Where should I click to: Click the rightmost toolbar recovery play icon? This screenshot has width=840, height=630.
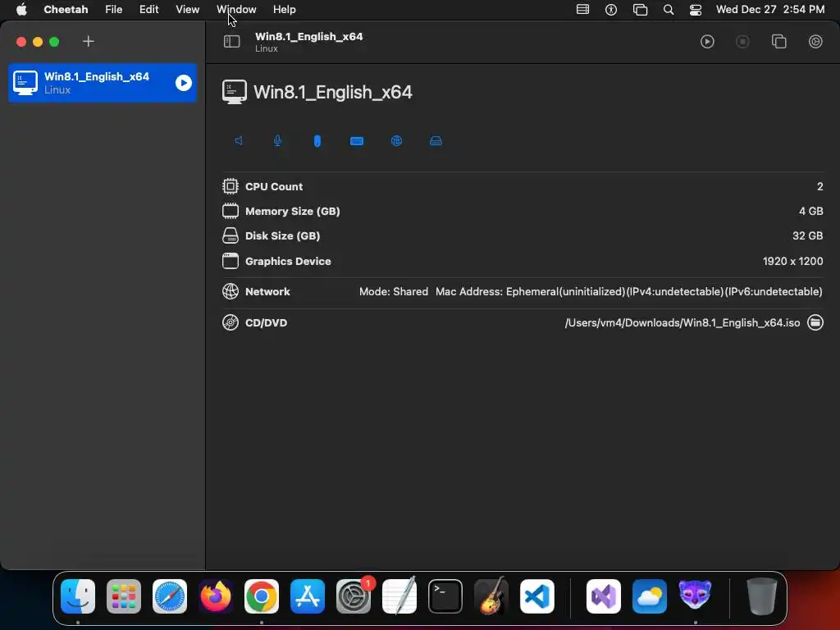click(815, 41)
